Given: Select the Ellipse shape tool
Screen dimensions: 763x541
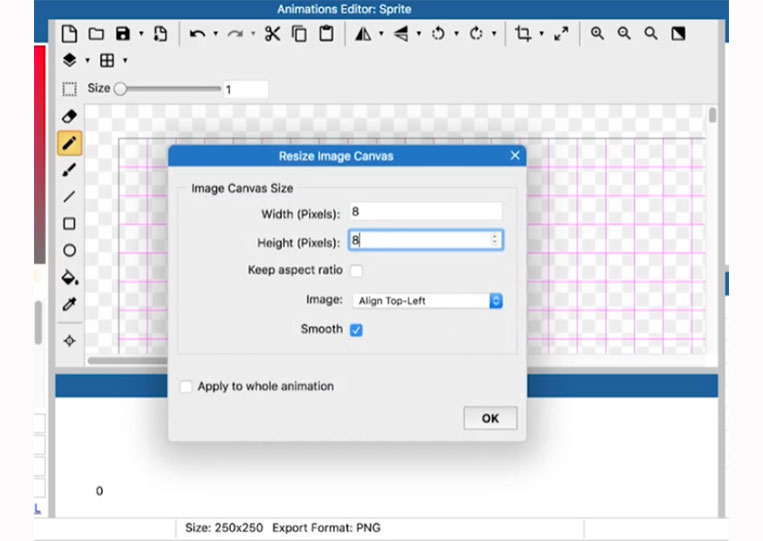Looking at the screenshot, I should [70, 250].
